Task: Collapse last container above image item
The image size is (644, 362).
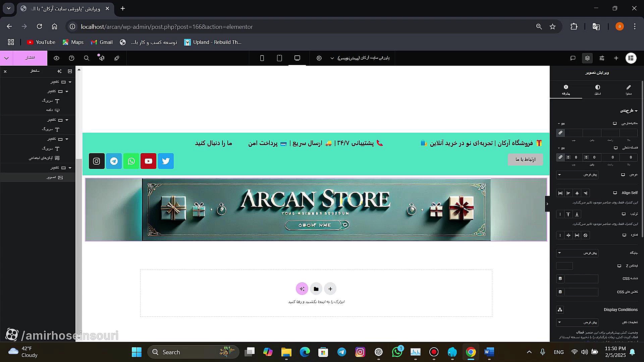Action: (70, 168)
